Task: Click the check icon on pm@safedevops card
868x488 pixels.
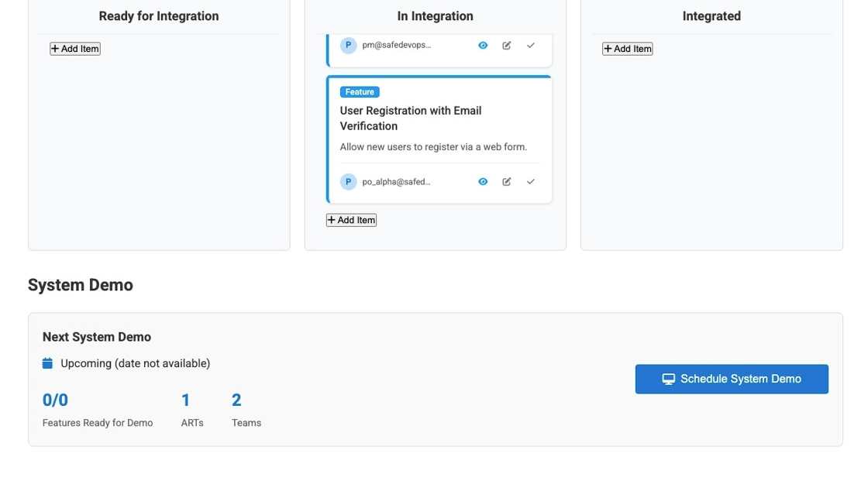Action: coord(531,45)
